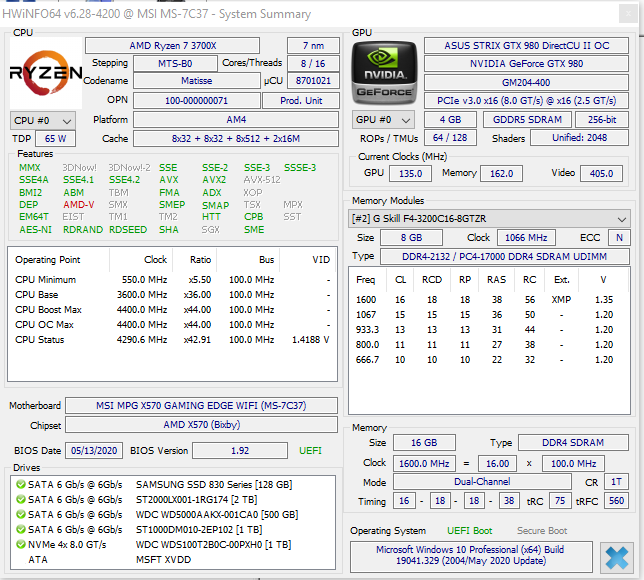This screenshot has height=580, width=644.
Task: Click the tRFC 560 value
Action: point(616,501)
